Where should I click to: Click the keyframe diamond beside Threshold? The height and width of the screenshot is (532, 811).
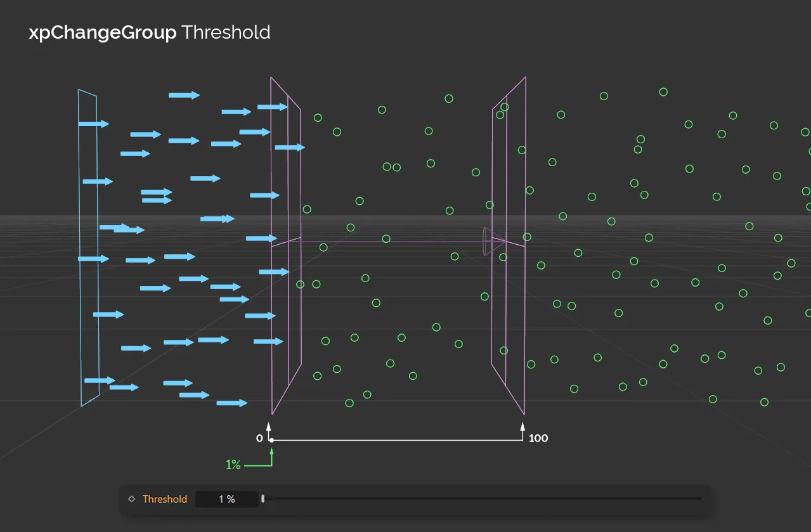(131, 499)
